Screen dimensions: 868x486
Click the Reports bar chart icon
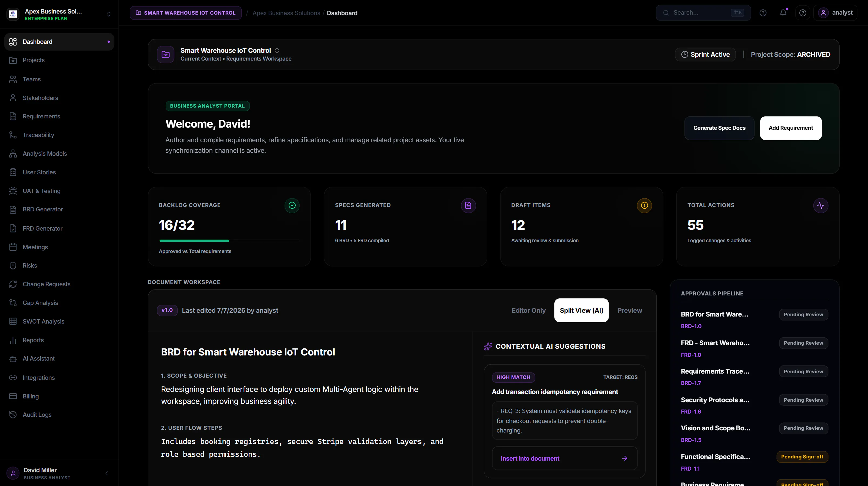13,340
